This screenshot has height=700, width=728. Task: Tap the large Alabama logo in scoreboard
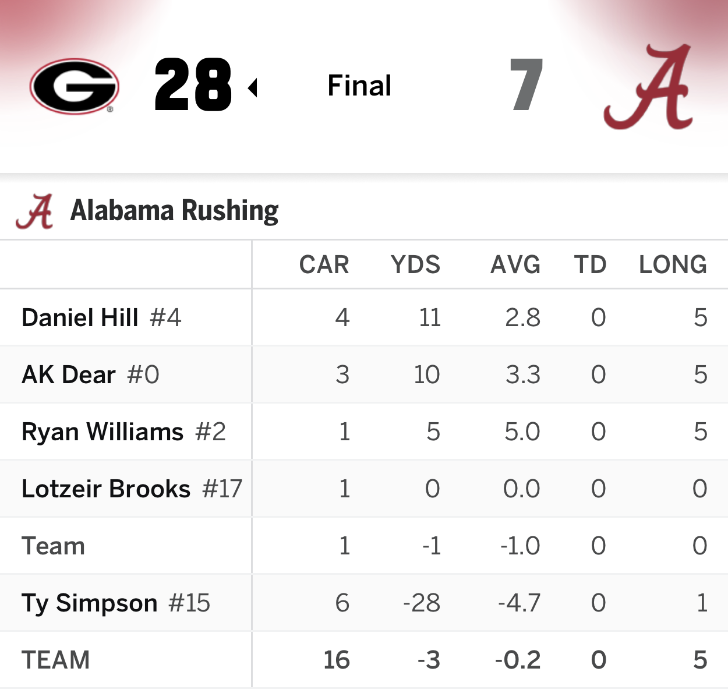coord(648,87)
